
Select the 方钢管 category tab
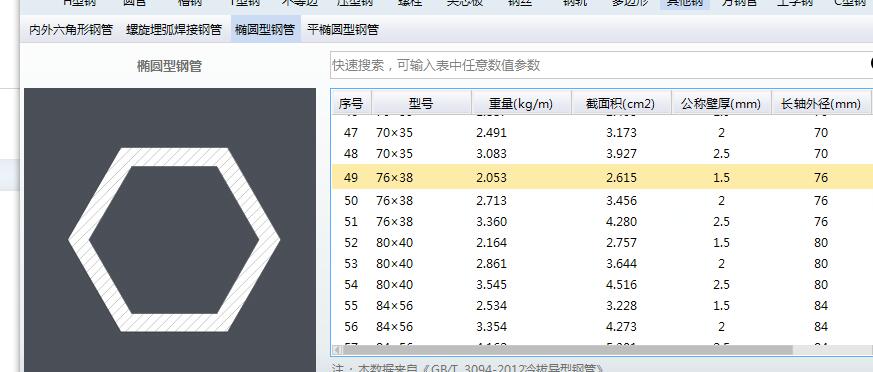pyautogui.click(x=739, y=3)
